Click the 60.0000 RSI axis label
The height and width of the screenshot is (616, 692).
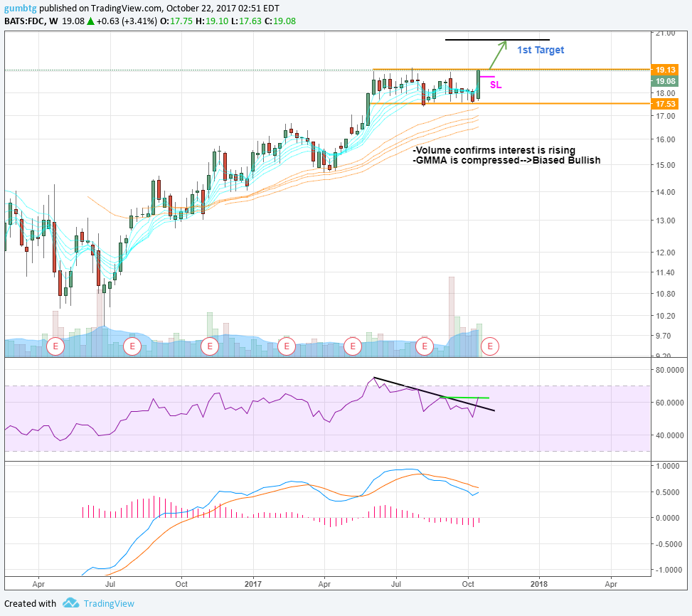669,403
